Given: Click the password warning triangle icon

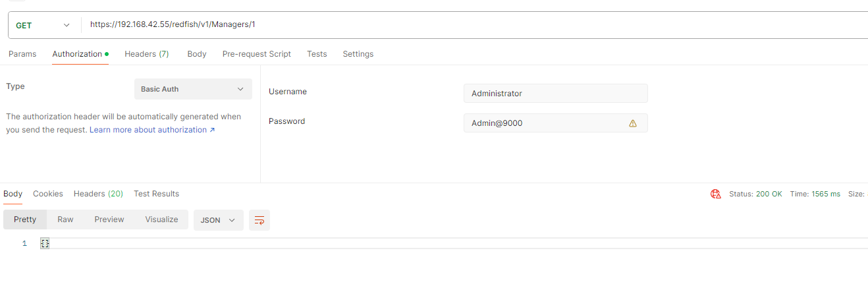Looking at the screenshot, I should coord(633,123).
